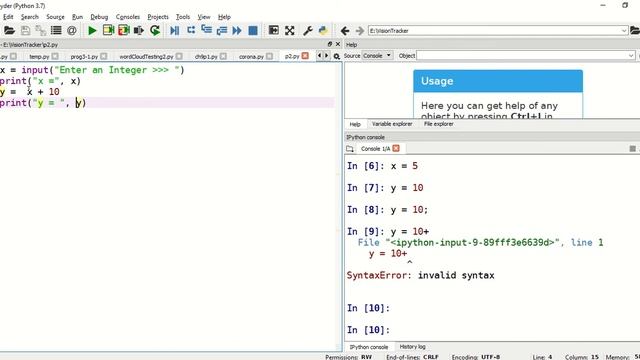Viewport: 640px width, 360px height.
Task: Close the temp.py editor tab
Action: click(x=55, y=56)
